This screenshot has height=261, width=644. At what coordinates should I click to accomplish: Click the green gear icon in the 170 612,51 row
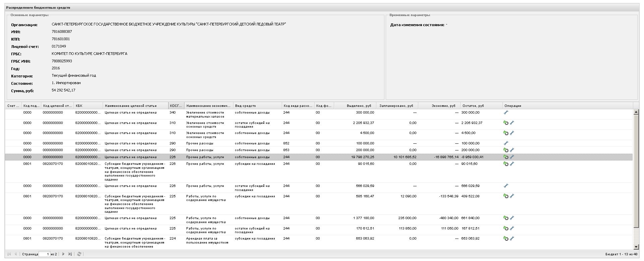(506, 228)
